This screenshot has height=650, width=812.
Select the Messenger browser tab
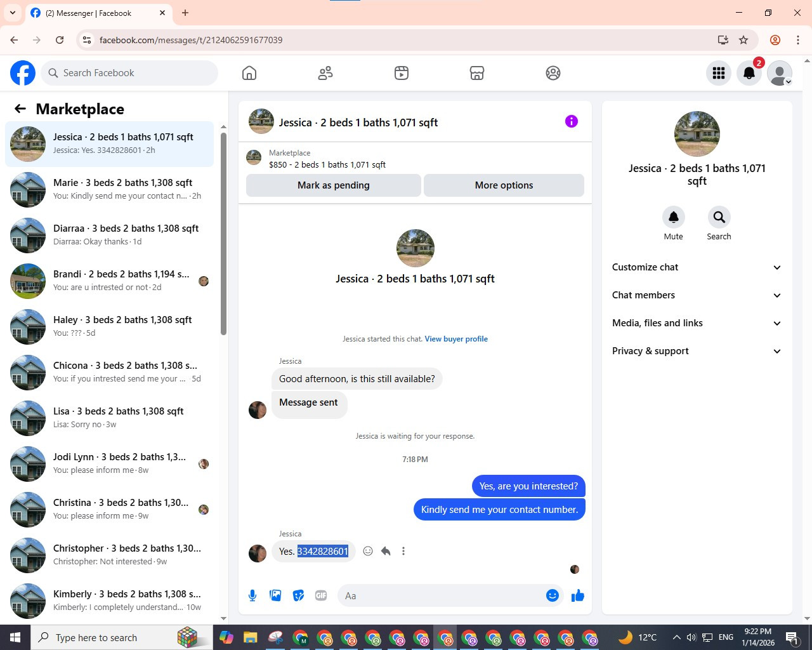pyautogui.click(x=98, y=13)
